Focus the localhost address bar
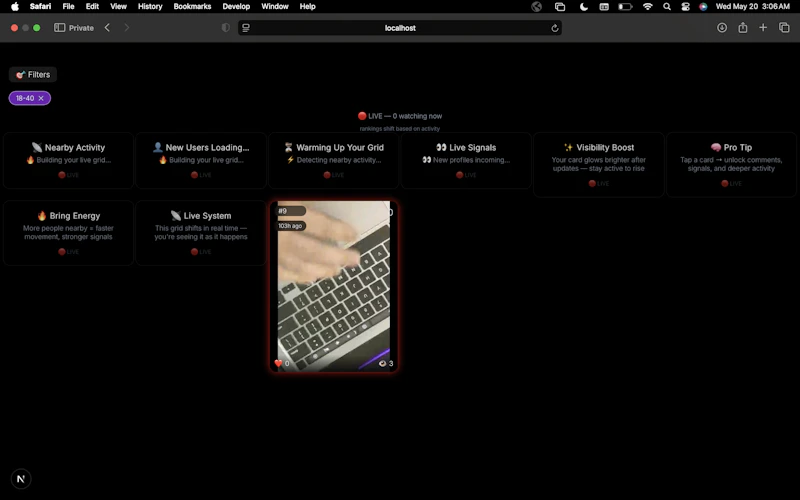 click(400, 28)
